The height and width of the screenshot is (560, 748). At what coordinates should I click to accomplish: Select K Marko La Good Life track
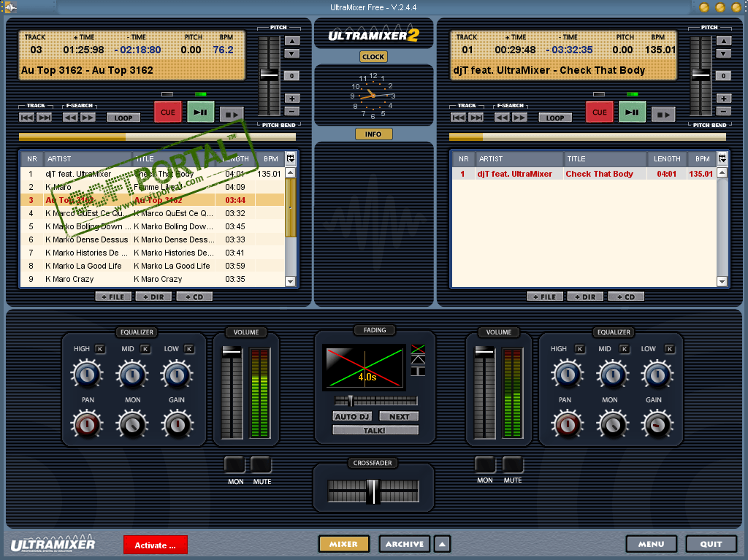click(152, 266)
